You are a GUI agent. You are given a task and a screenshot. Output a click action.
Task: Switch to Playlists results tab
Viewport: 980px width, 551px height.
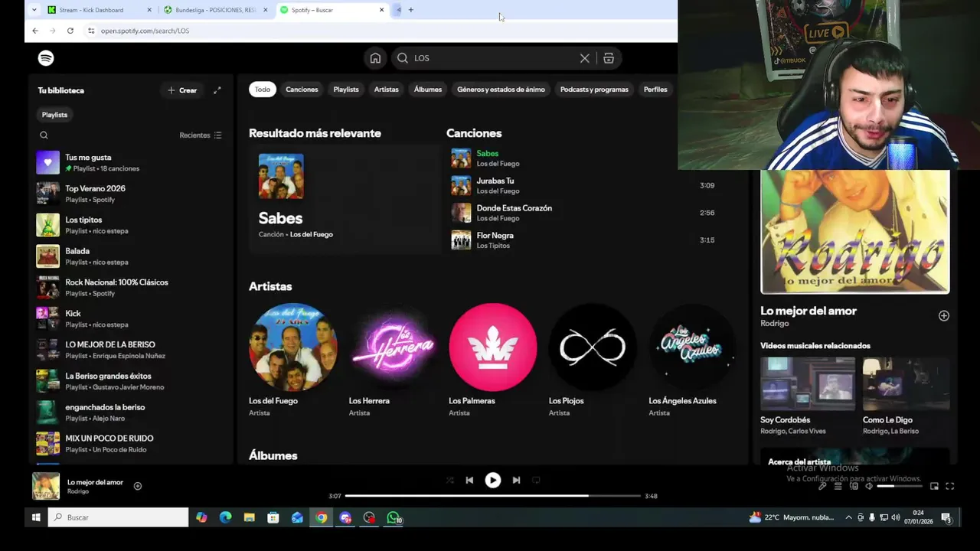tap(346, 90)
